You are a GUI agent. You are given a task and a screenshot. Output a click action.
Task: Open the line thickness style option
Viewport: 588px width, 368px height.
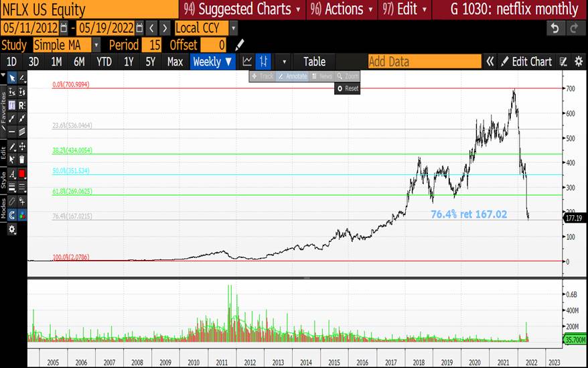click(x=12, y=187)
